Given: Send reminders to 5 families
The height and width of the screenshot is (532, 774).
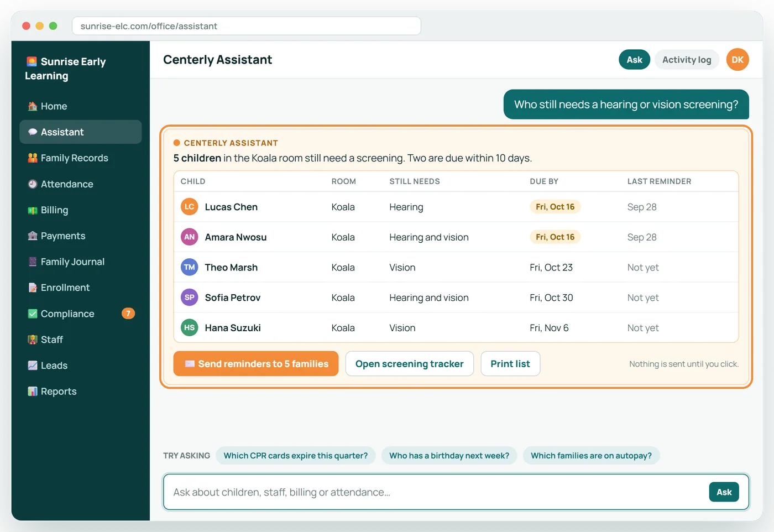Looking at the screenshot, I should pos(256,364).
